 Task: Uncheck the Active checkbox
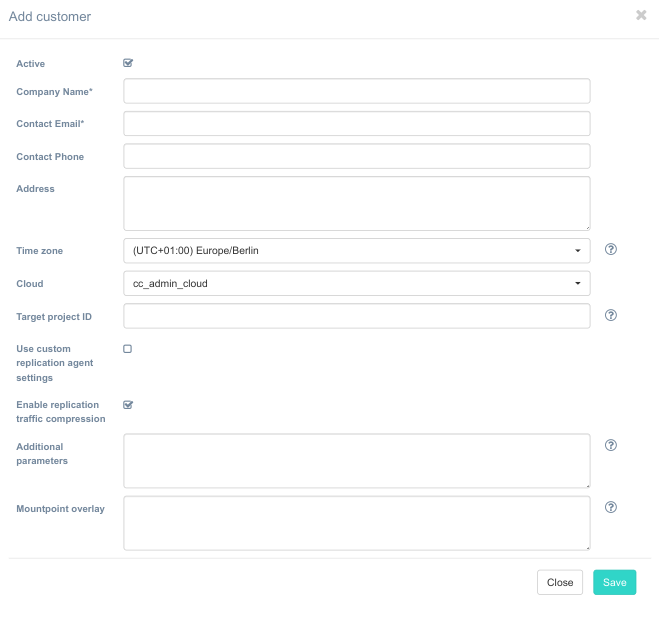point(128,63)
